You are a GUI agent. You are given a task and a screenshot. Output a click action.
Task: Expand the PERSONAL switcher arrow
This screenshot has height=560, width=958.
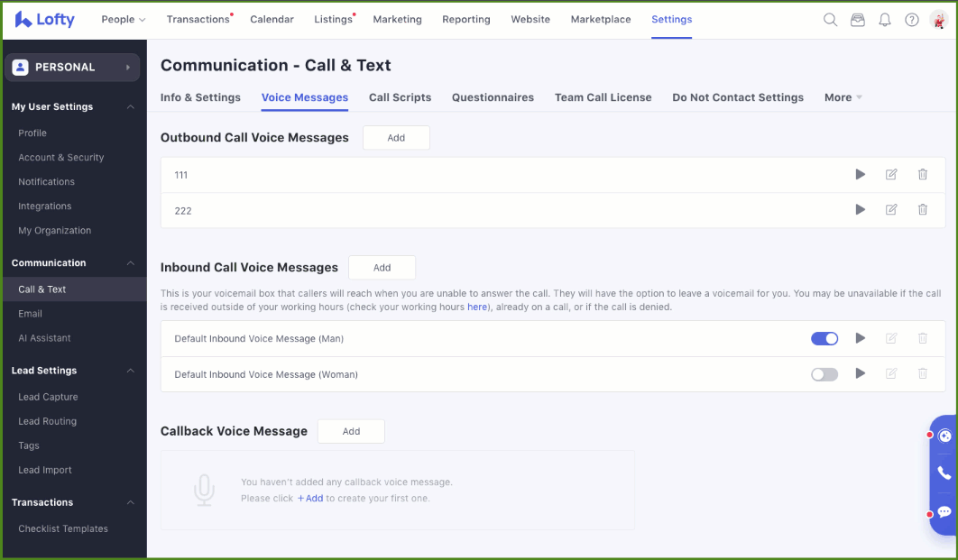pos(128,67)
